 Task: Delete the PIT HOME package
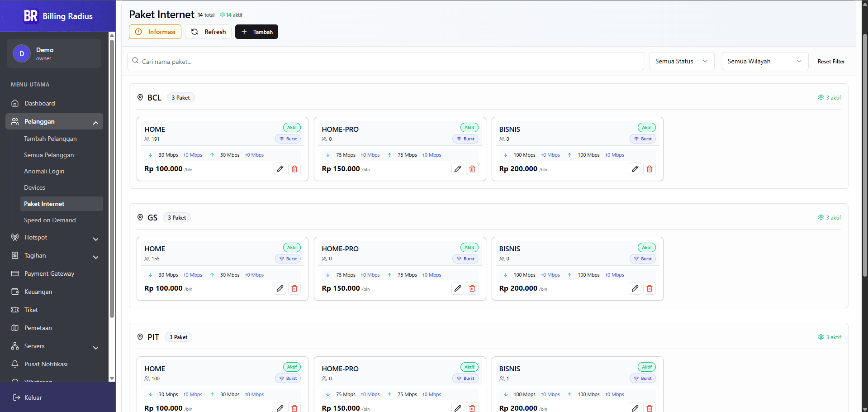pos(294,408)
